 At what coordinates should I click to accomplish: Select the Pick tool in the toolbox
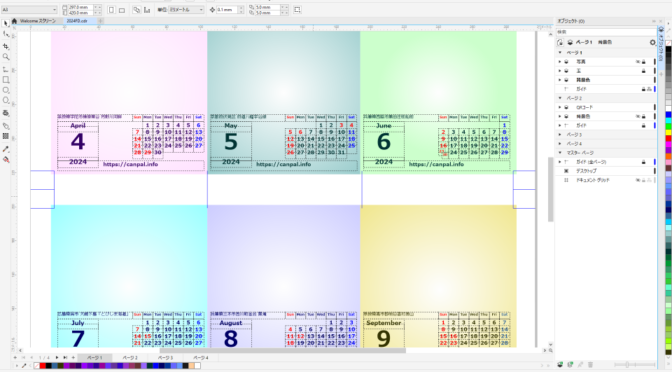[6, 23]
